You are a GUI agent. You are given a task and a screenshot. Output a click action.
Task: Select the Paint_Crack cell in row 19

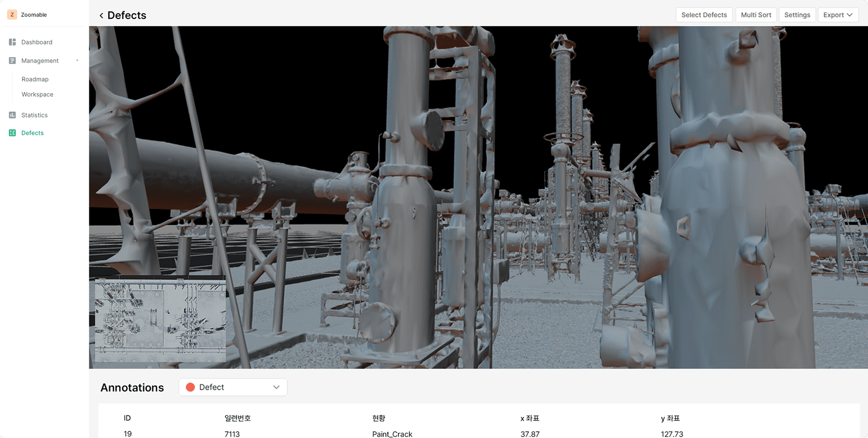tap(392, 434)
